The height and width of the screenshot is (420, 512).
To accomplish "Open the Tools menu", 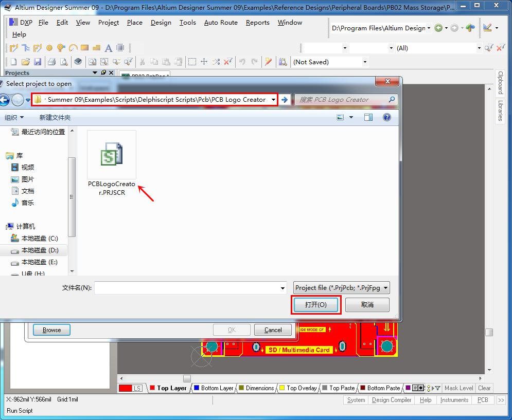I will point(188,22).
